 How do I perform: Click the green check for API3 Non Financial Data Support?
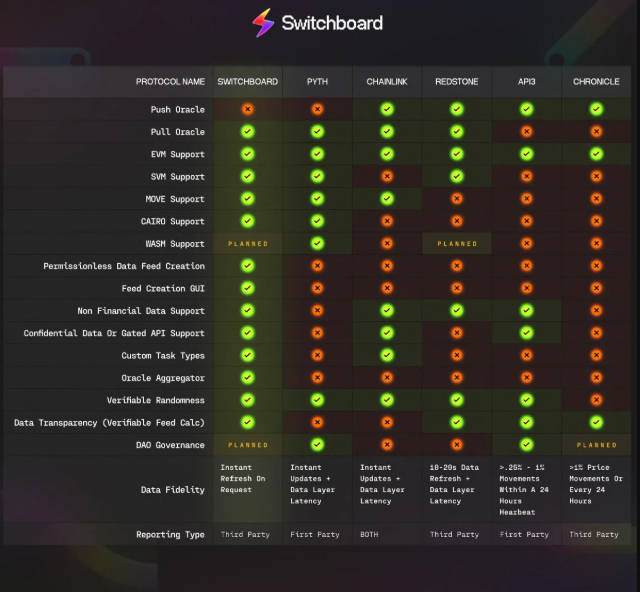click(527, 311)
